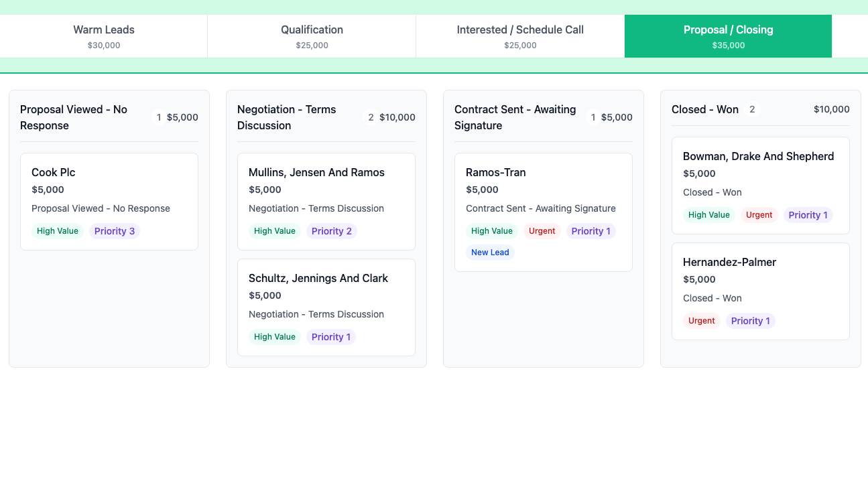Open the Qualification pipeline stage
The width and height of the screenshot is (868, 491).
coord(312,36)
